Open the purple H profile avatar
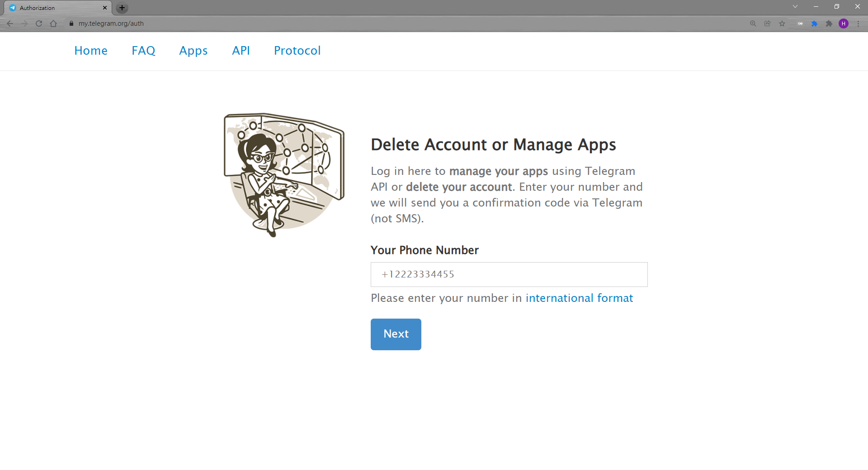The image size is (868, 470). coord(843,23)
